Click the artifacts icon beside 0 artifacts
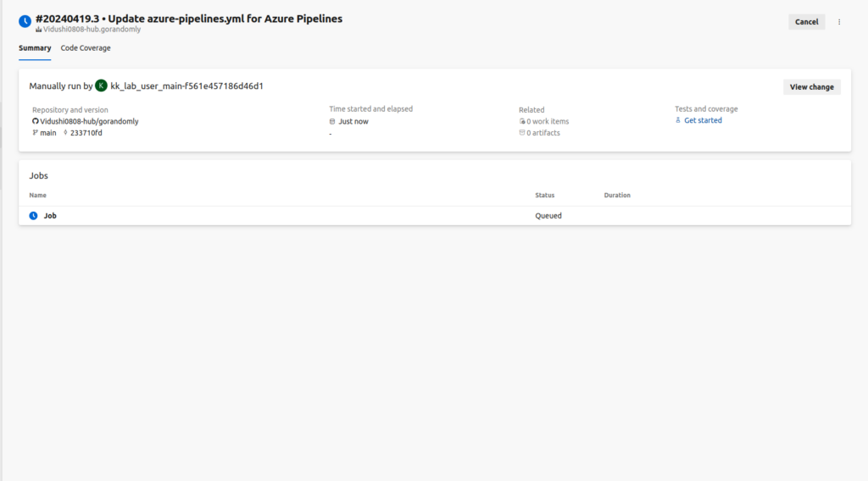 tap(522, 133)
